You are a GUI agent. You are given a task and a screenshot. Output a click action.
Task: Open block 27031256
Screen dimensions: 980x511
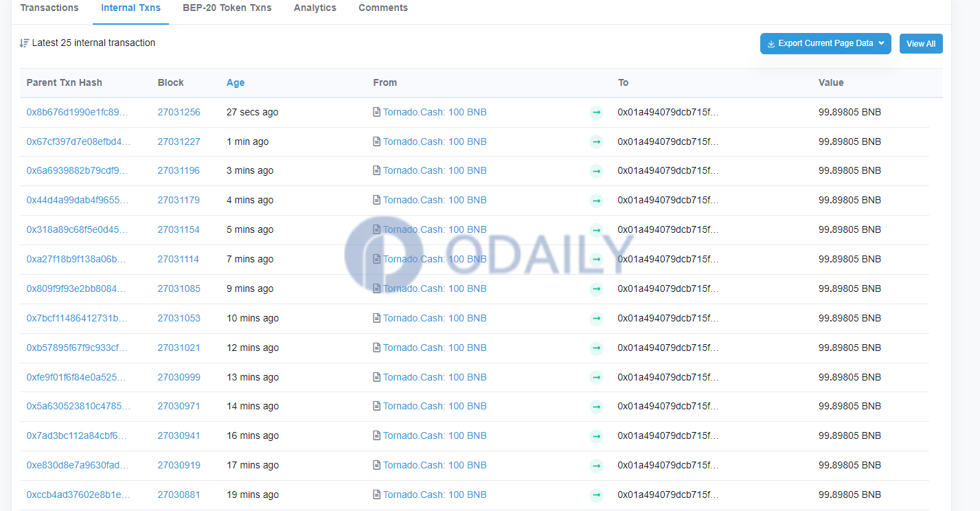[179, 112]
